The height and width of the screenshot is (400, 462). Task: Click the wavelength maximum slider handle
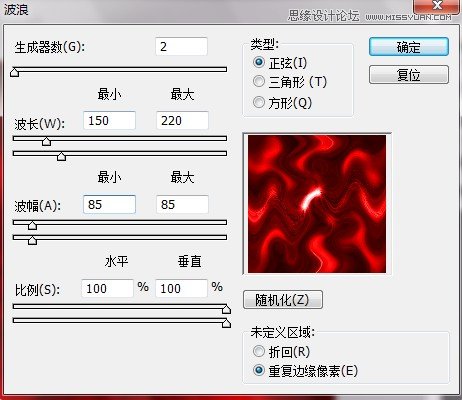point(61,156)
